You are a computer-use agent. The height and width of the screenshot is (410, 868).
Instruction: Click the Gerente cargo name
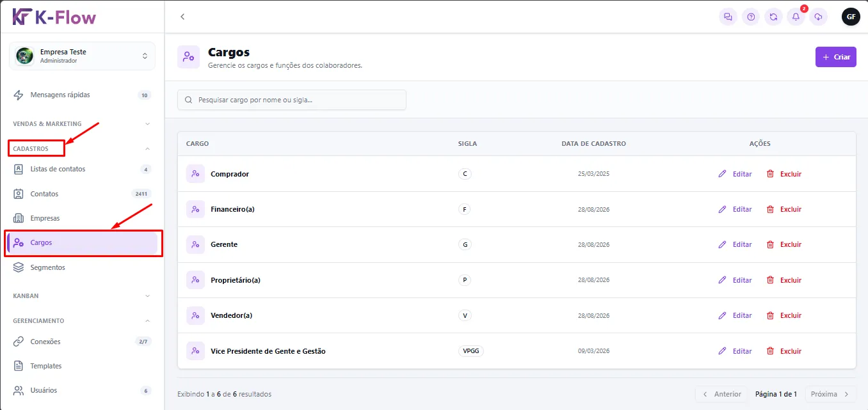(x=224, y=244)
